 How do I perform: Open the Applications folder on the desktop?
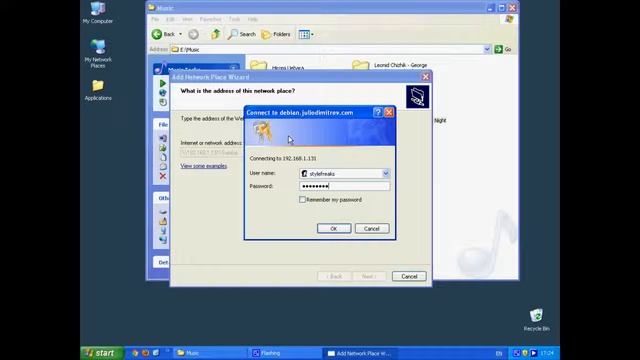point(98,90)
